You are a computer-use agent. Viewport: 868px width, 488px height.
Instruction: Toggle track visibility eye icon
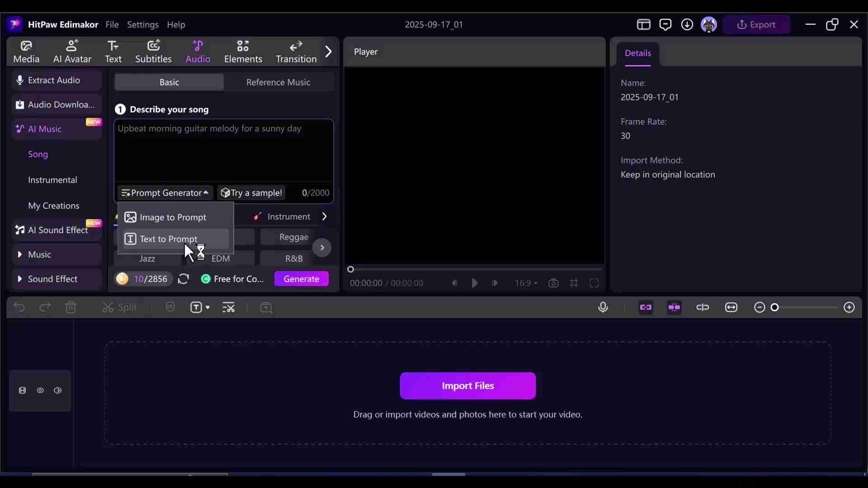point(40,390)
